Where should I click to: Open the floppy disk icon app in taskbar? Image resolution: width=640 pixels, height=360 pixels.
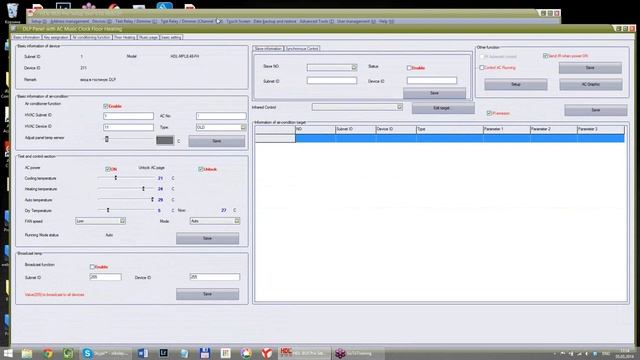click(x=205, y=353)
